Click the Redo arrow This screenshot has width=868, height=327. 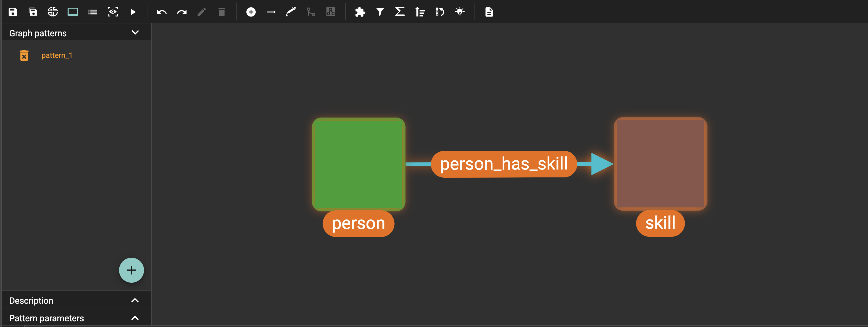(182, 12)
